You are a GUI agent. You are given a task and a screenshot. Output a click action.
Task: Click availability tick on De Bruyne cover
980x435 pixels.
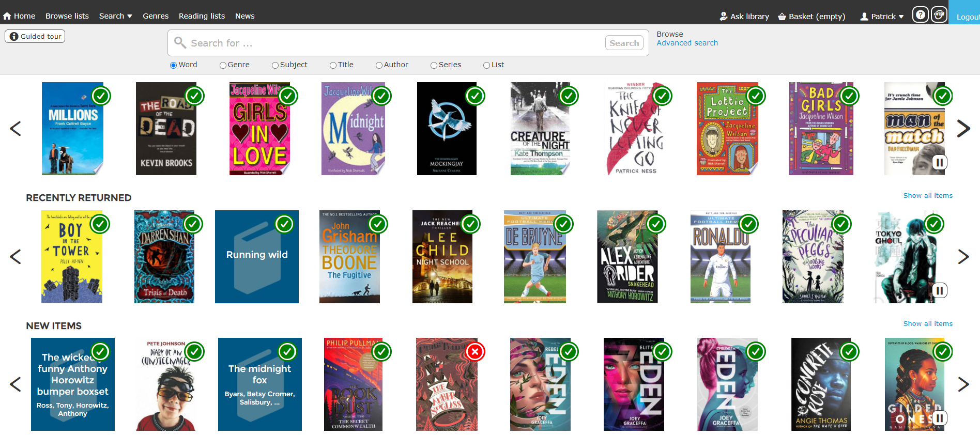pyautogui.click(x=563, y=224)
